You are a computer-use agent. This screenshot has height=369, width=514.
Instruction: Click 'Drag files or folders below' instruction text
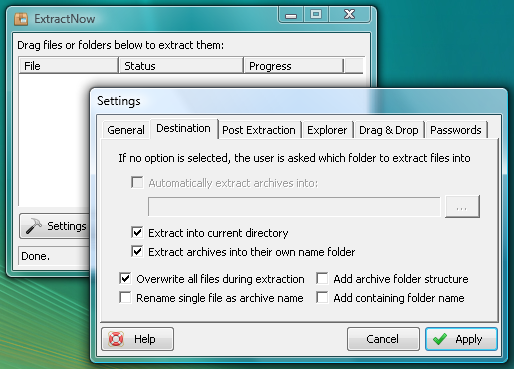[121, 45]
